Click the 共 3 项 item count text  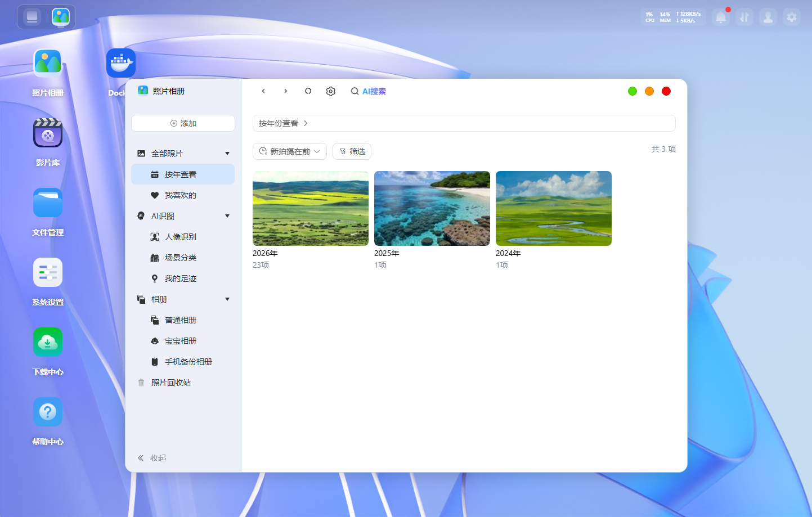[x=663, y=149]
